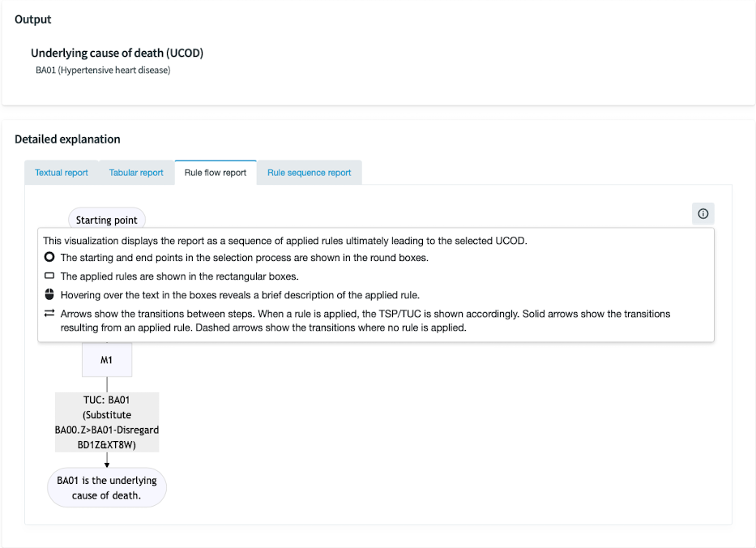
Task: Click the Underlying cause of death heading
Action: pos(116,52)
